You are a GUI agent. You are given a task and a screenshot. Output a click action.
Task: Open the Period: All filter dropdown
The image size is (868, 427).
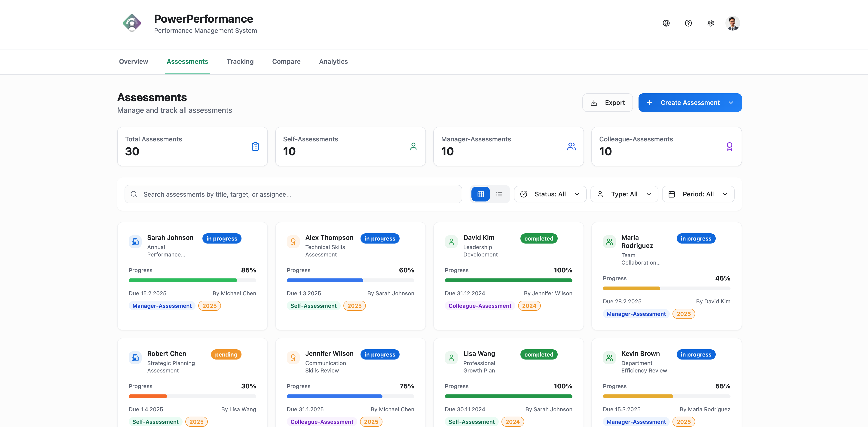click(x=698, y=194)
